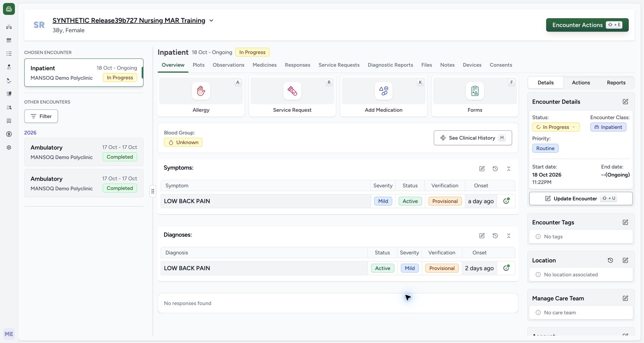Click the Update Encounter button

pos(581,199)
